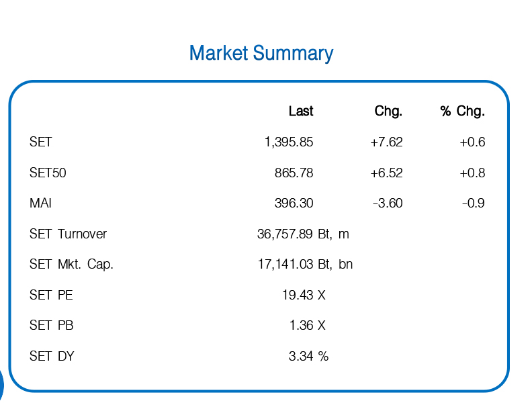Click the dividend yield value 3.34 %
The height and width of the screenshot is (407, 532).
(309, 356)
